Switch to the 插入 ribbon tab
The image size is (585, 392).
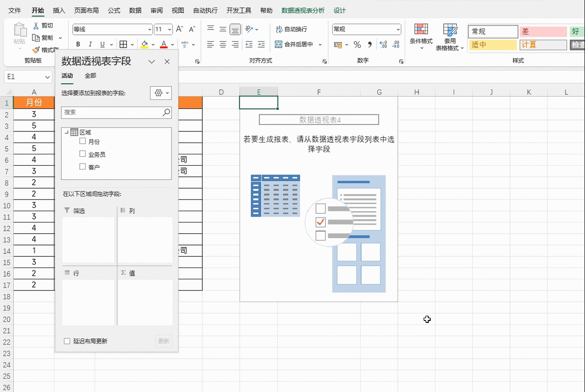click(59, 10)
